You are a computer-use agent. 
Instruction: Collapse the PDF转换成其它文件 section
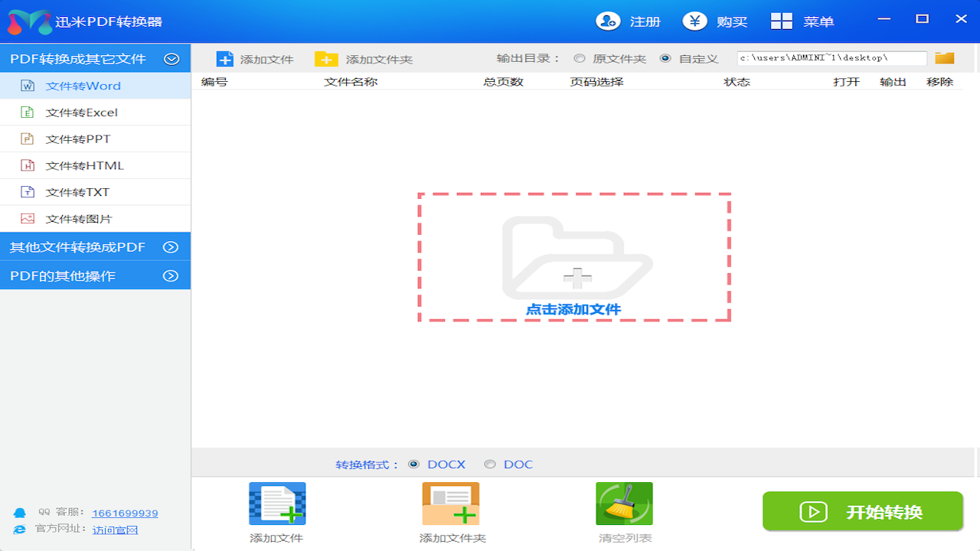coord(171,57)
